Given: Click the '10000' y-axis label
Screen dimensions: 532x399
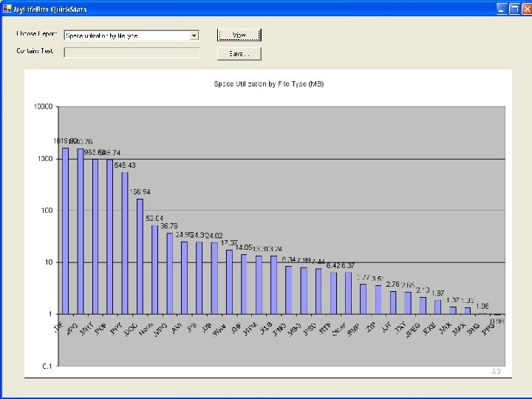Looking at the screenshot, I should [x=43, y=106].
